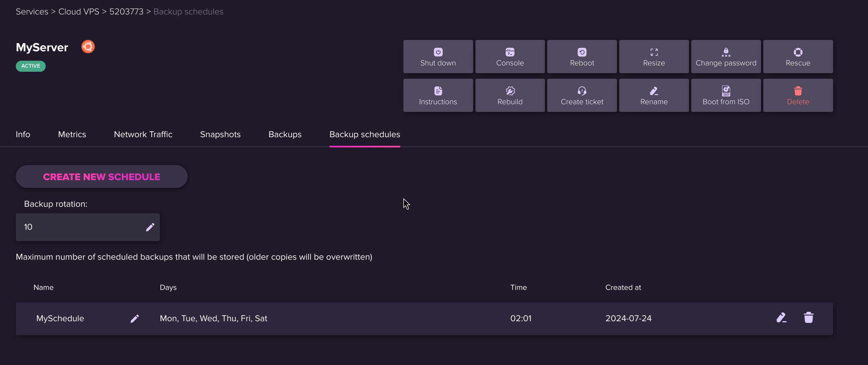868x365 pixels.
Task: Open the Create ticket panel
Action: click(582, 95)
